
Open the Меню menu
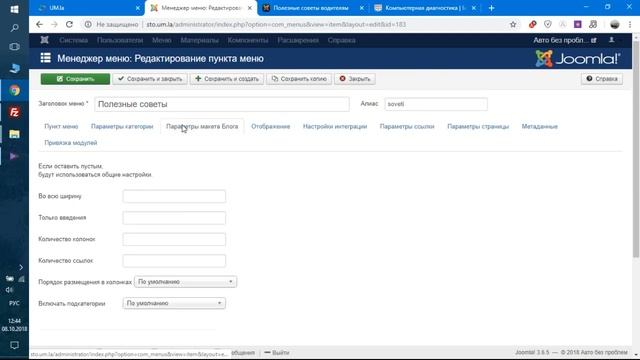pyautogui.click(x=162, y=40)
